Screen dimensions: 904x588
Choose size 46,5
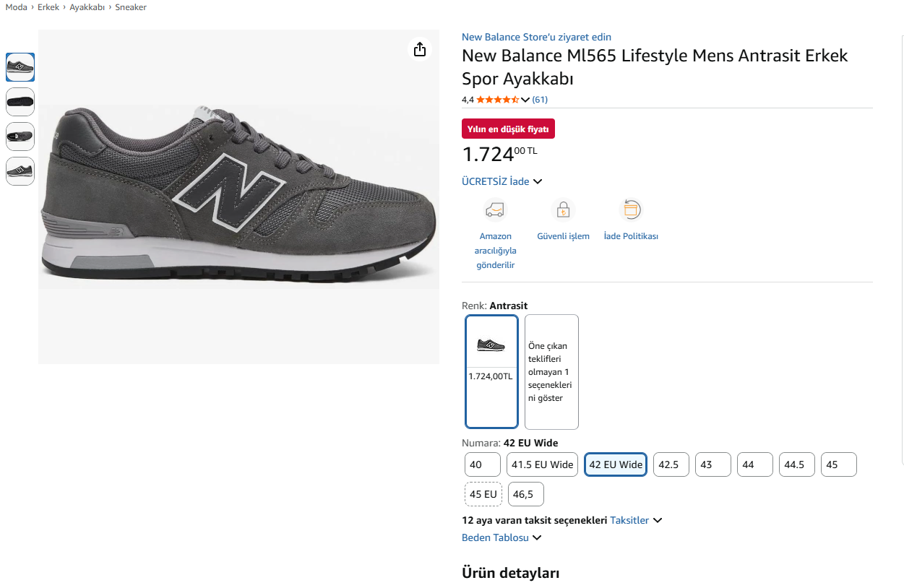click(525, 494)
